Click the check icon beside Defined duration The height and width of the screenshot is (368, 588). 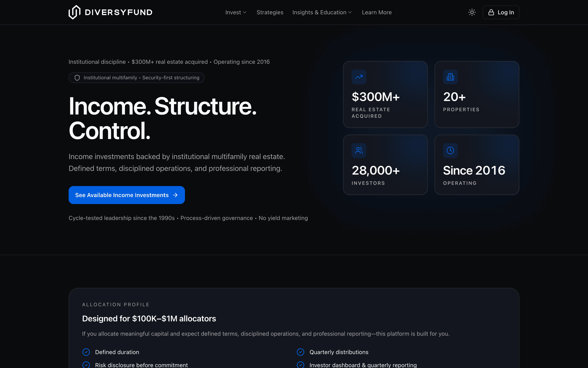pos(86,352)
